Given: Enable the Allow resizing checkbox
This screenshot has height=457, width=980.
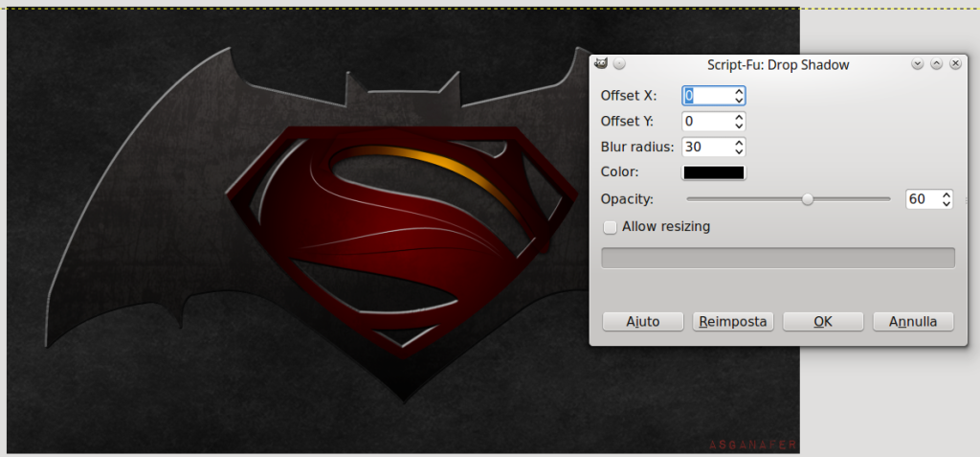Looking at the screenshot, I should pyautogui.click(x=610, y=227).
